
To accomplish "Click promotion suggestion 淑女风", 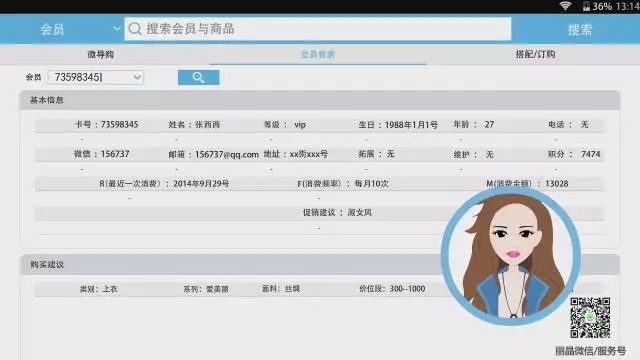I will [360, 213].
